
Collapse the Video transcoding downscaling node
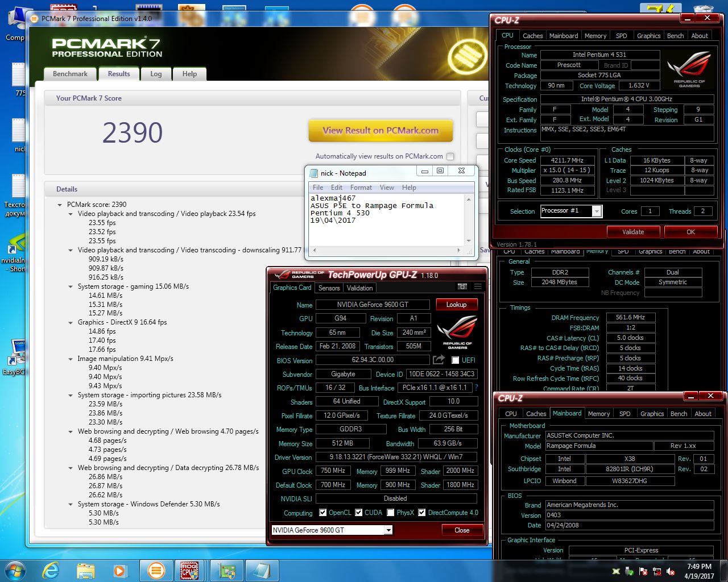click(x=71, y=251)
